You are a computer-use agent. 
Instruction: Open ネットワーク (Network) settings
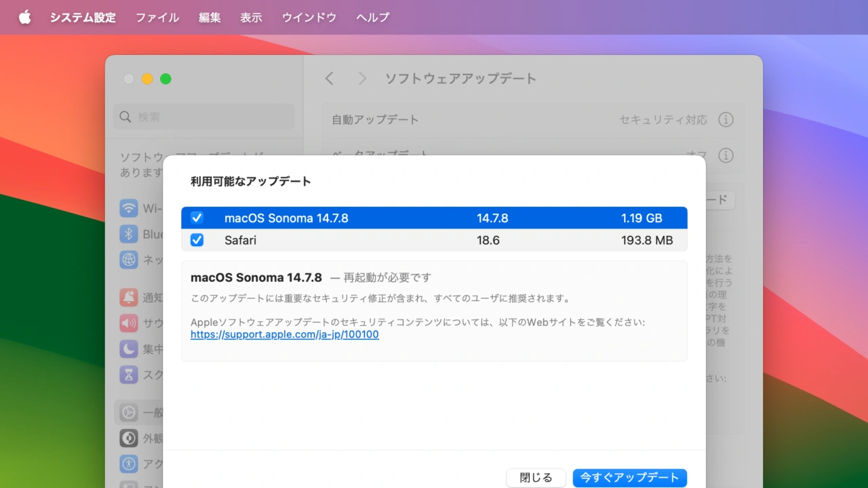coord(129,260)
